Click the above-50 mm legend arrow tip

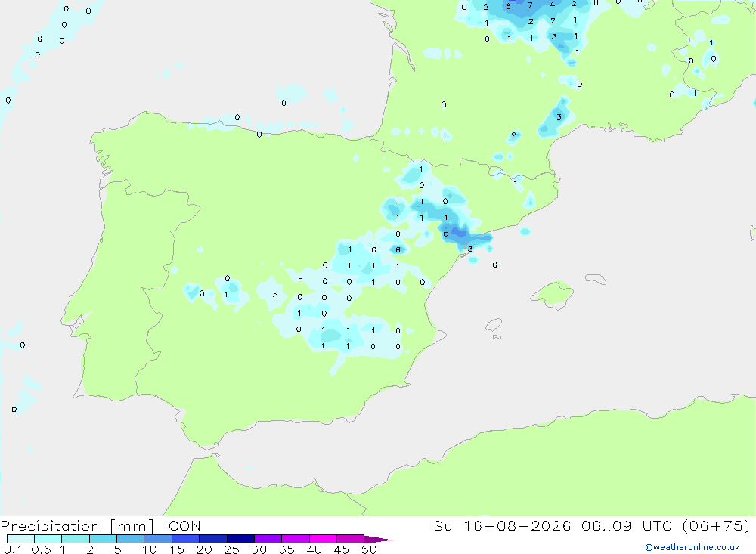click(378, 539)
